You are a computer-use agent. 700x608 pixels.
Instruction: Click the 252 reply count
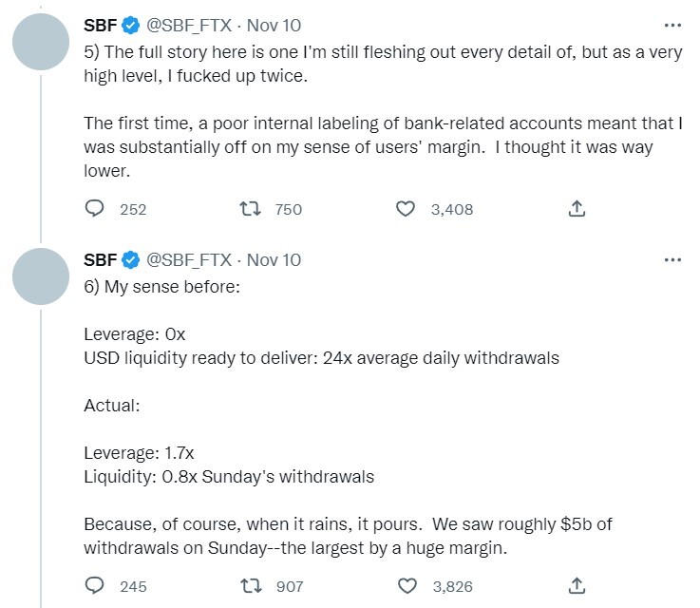coord(133,209)
